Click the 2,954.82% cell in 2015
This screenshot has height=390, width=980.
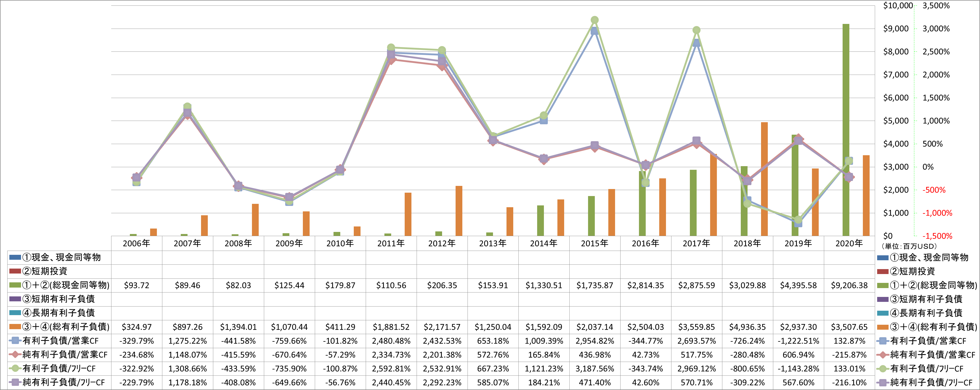595,341
